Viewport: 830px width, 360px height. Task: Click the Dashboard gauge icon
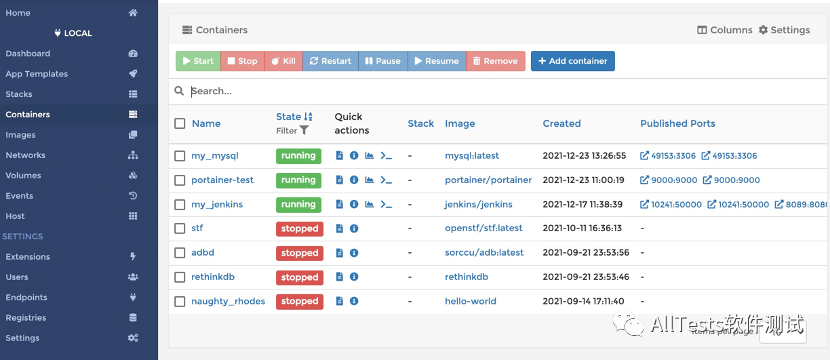(133, 53)
